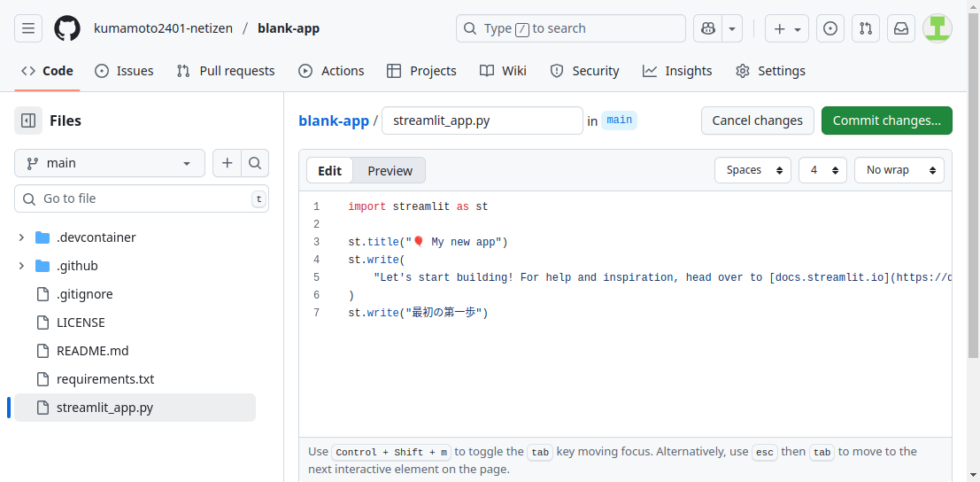Click the search files magnifier icon
Image resolution: width=980 pixels, height=482 pixels.
pyautogui.click(x=255, y=163)
